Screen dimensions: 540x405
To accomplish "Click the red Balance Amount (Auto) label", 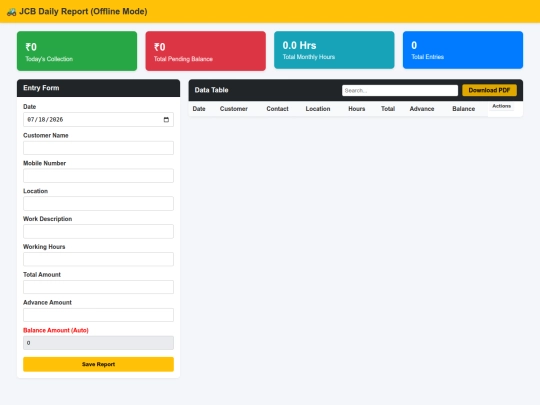I will (x=56, y=330).
